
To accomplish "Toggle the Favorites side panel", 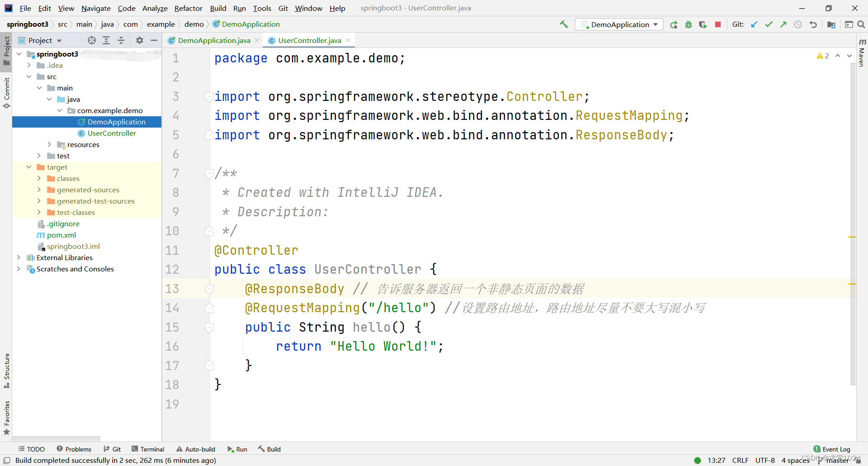I will (7, 418).
